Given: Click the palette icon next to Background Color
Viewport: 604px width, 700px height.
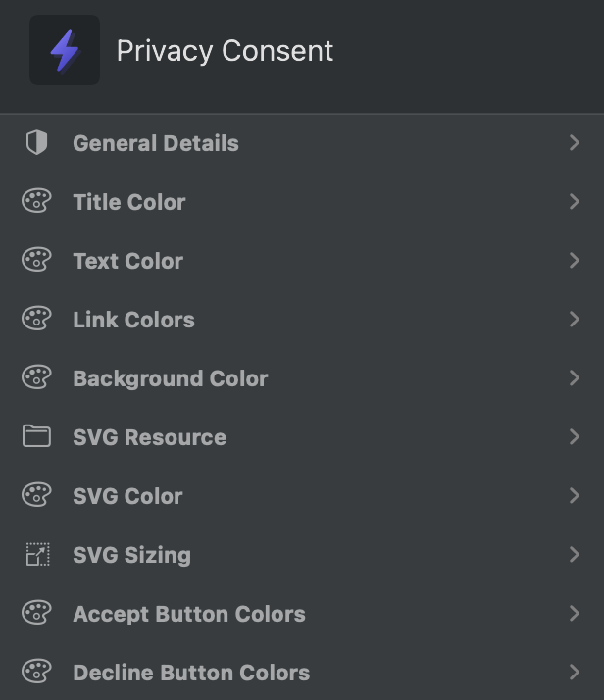Looking at the screenshot, I should pyautogui.click(x=36, y=378).
